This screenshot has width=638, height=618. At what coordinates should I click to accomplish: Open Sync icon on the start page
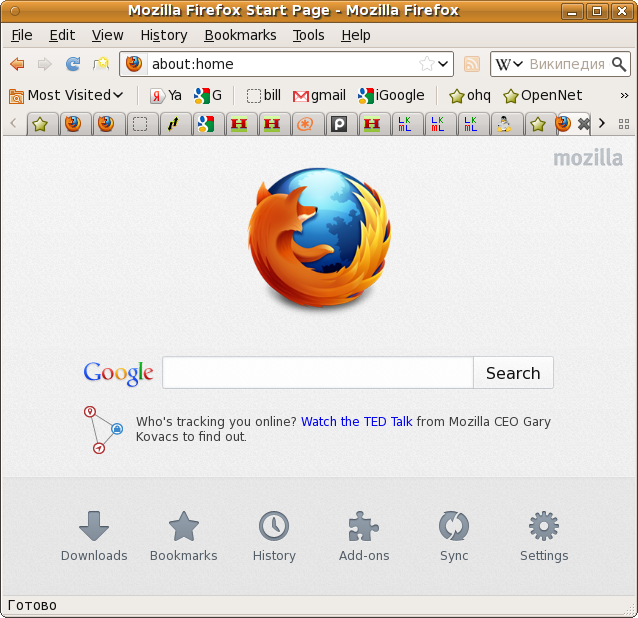point(454,537)
